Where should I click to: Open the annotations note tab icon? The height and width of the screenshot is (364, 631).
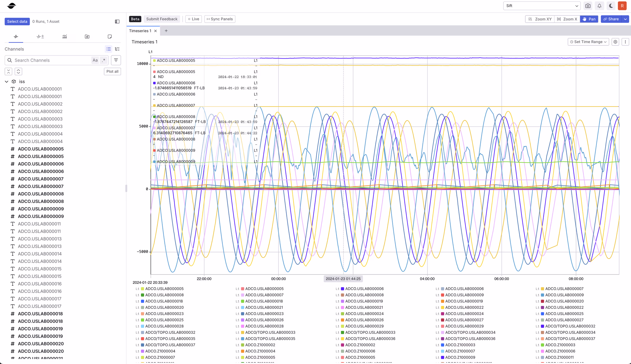[x=110, y=37]
